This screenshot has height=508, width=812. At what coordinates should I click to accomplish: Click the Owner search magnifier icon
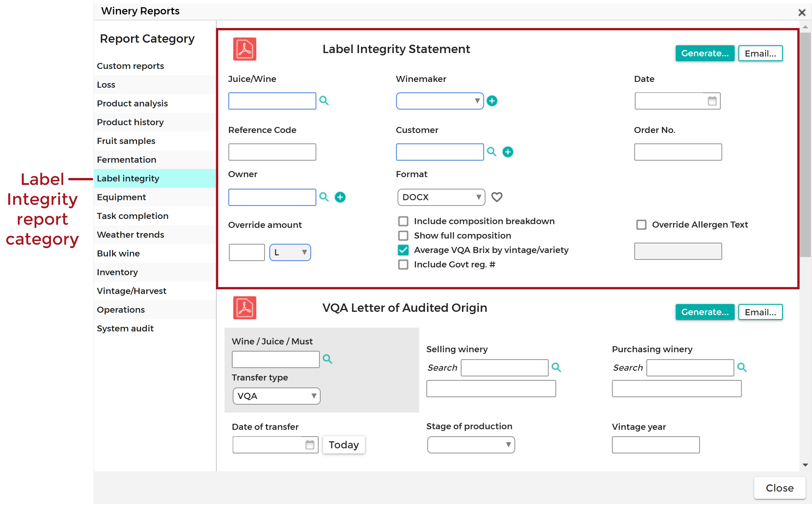[x=324, y=197]
